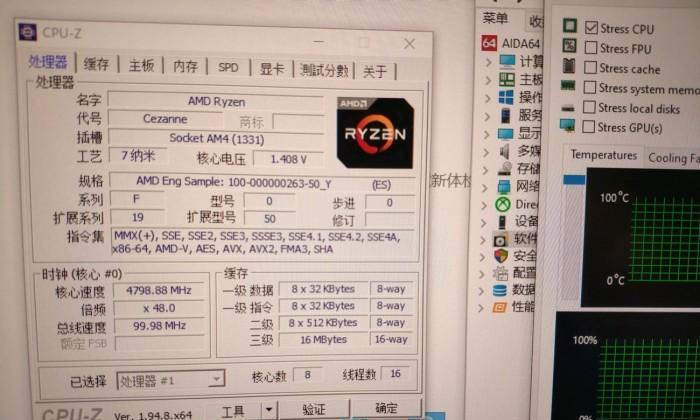The width and height of the screenshot is (700, 420).
Task: Click the chip icon beside Stress cache
Action: [569, 66]
